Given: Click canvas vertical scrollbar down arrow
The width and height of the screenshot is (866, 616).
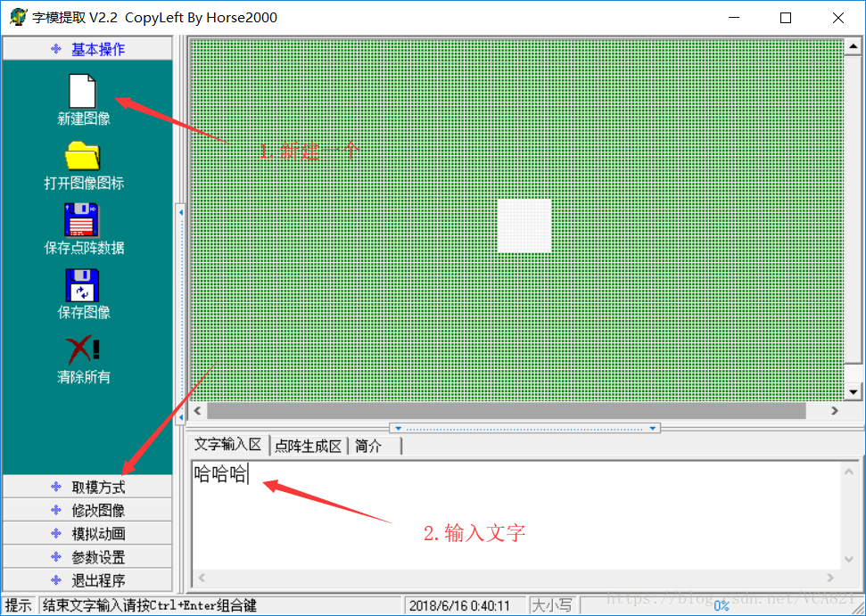Looking at the screenshot, I should point(853,392).
